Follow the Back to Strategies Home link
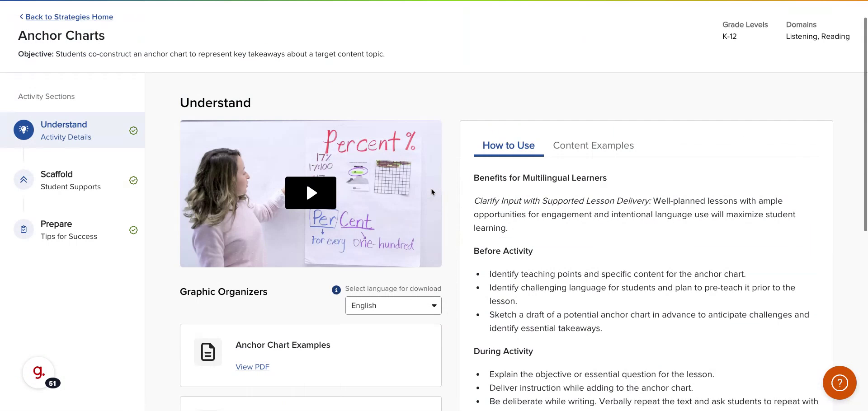This screenshot has height=411, width=868. (x=69, y=17)
